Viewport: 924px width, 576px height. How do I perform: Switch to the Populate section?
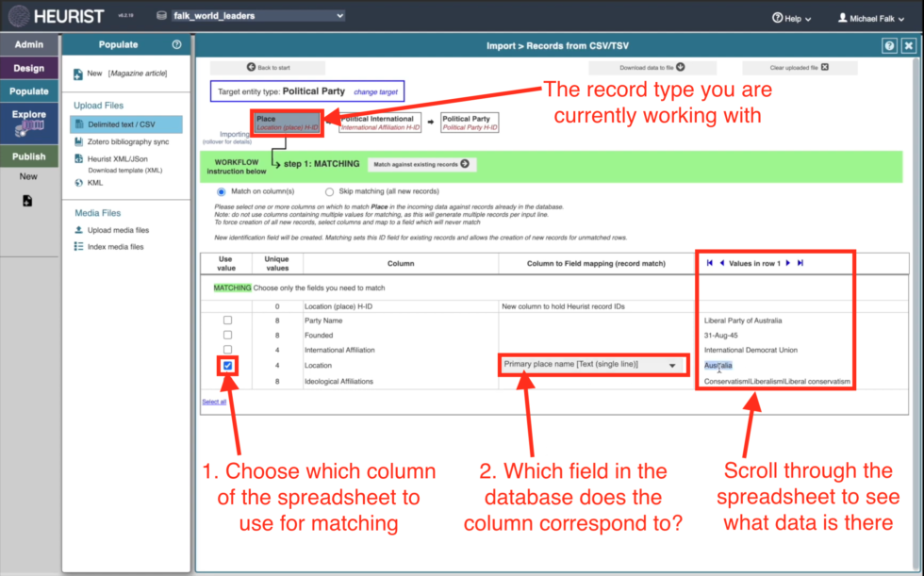click(x=29, y=91)
